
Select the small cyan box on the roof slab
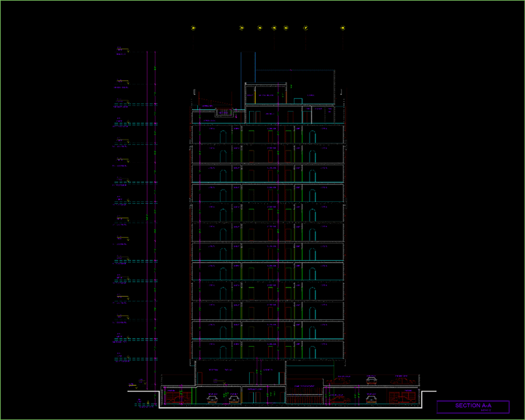pos(298,101)
